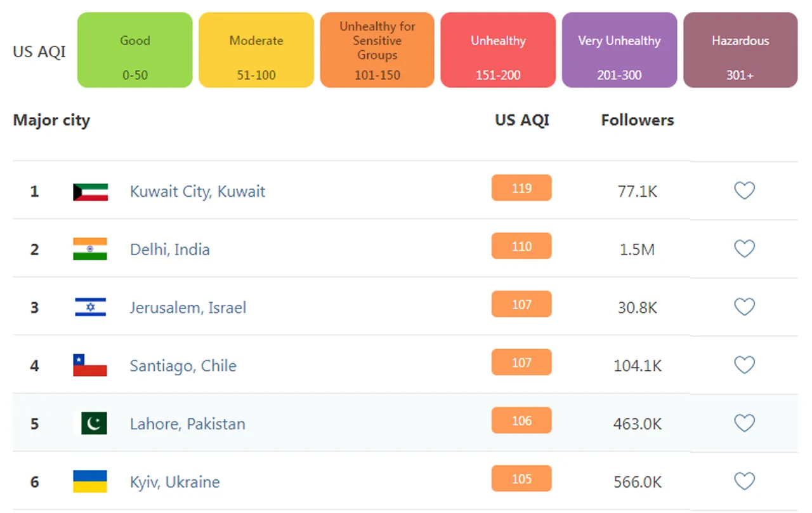The width and height of the screenshot is (812, 513).
Task: Click the Ukraine flag icon
Action: click(x=90, y=482)
